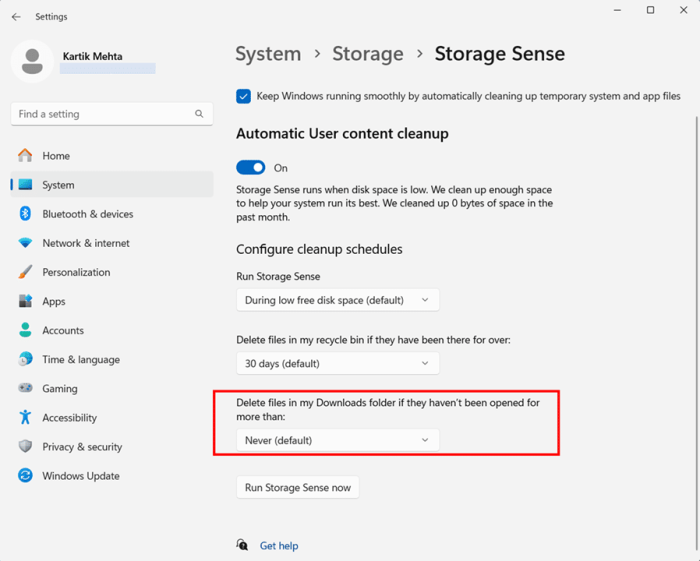Open Gaming settings label
This screenshot has height=561, width=700.
coord(60,389)
